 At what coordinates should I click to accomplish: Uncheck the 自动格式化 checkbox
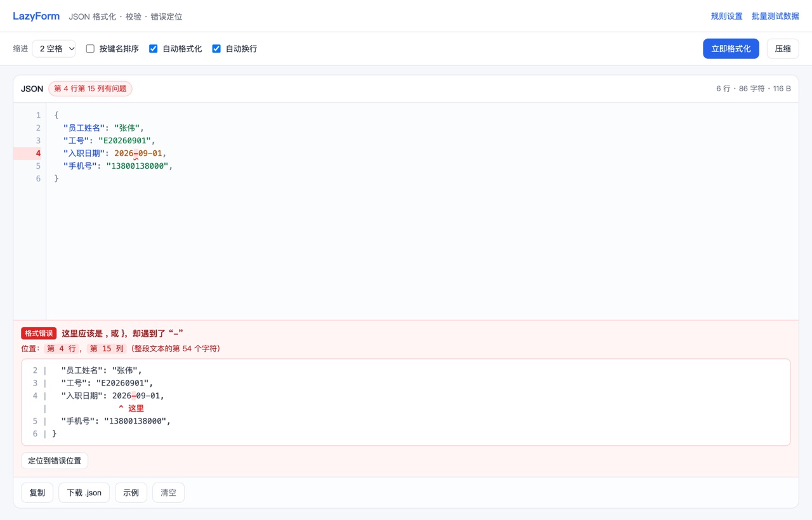click(x=153, y=49)
